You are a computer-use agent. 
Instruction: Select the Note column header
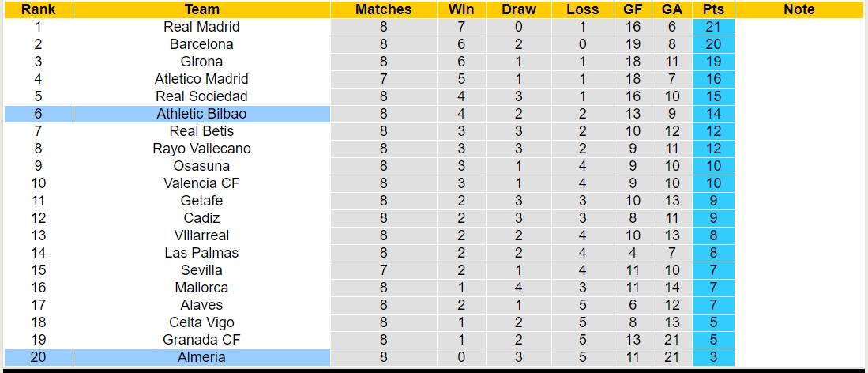[799, 9]
